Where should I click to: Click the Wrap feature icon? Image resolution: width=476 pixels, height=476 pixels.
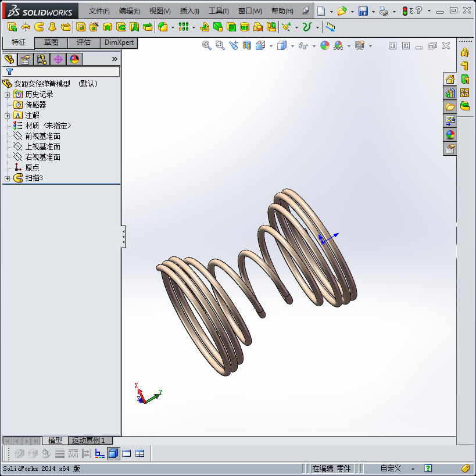tap(245, 27)
